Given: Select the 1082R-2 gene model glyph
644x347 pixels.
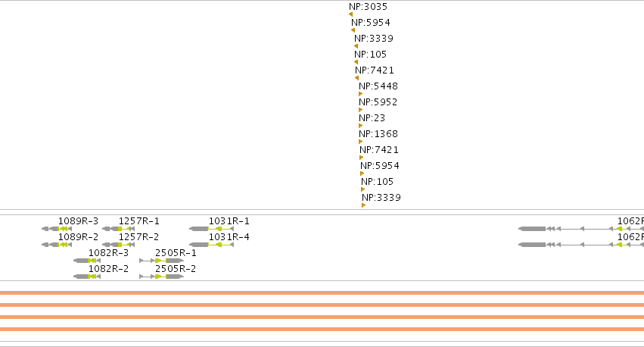Looking at the screenshot, I should point(87,277).
